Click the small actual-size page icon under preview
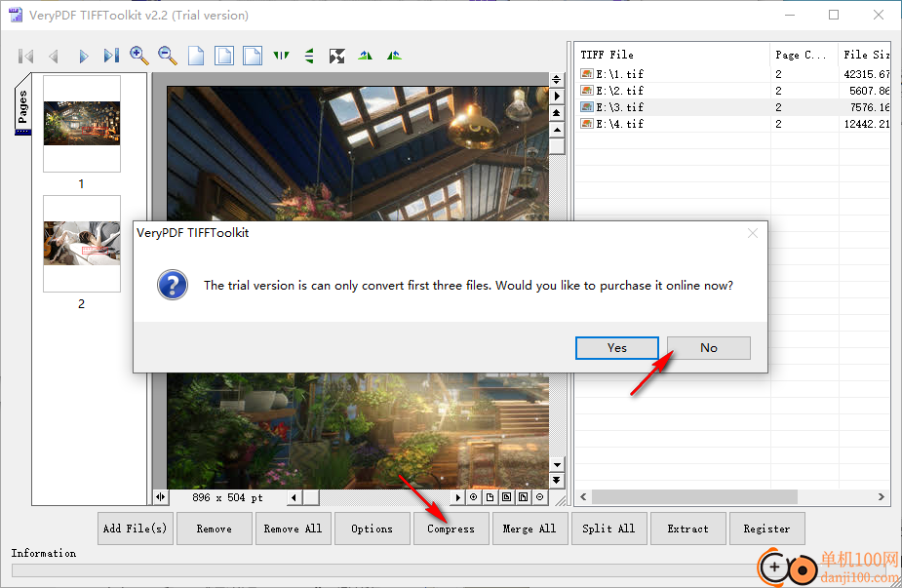Image resolution: width=902 pixels, height=588 pixels. [x=490, y=497]
